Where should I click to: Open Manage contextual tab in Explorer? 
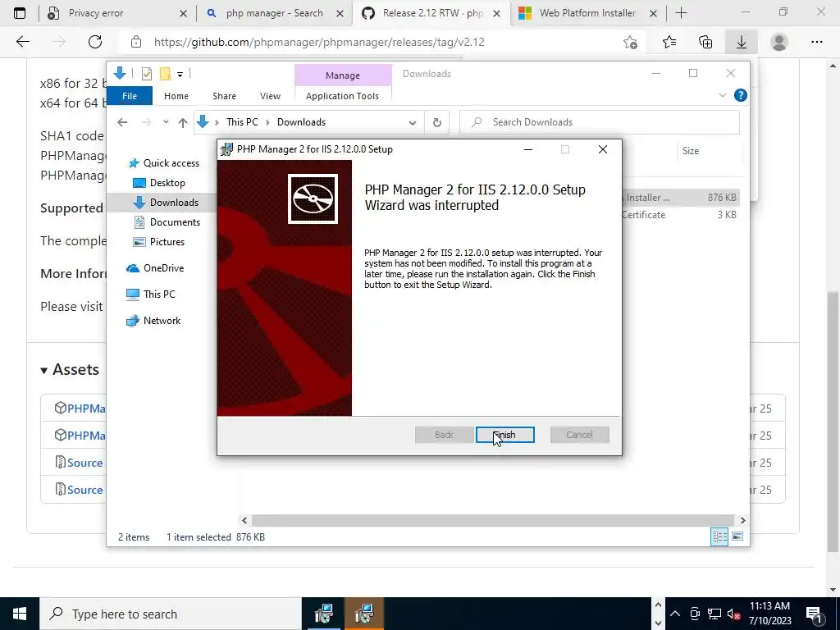343,75
